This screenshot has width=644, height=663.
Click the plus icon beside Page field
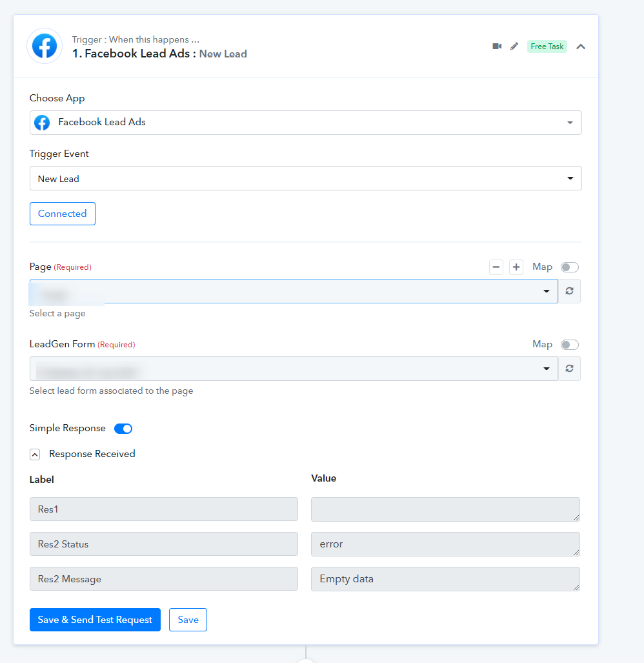pos(516,267)
